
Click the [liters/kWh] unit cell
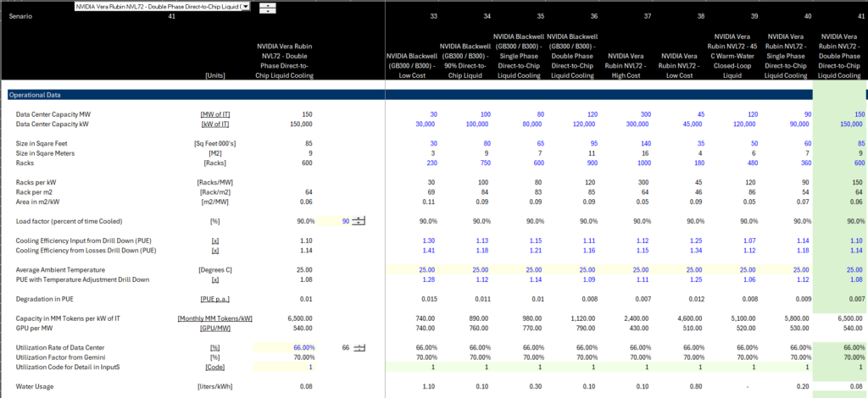[215, 386]
